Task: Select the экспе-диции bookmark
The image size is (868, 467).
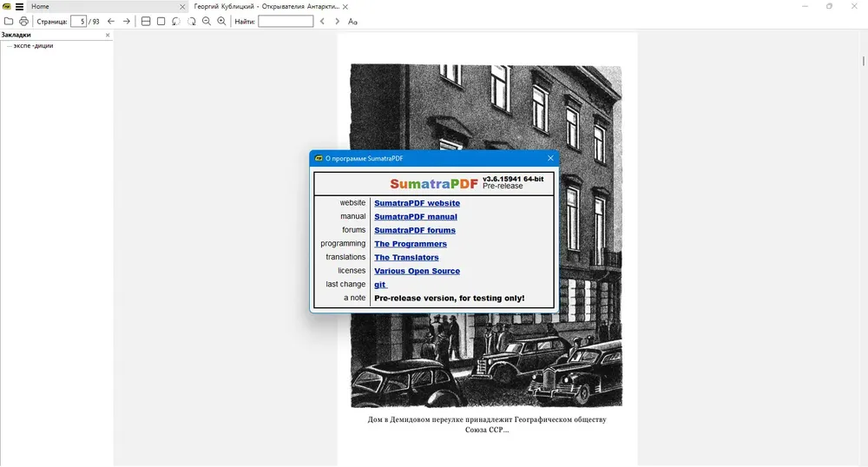Action: tap(33, 46)
